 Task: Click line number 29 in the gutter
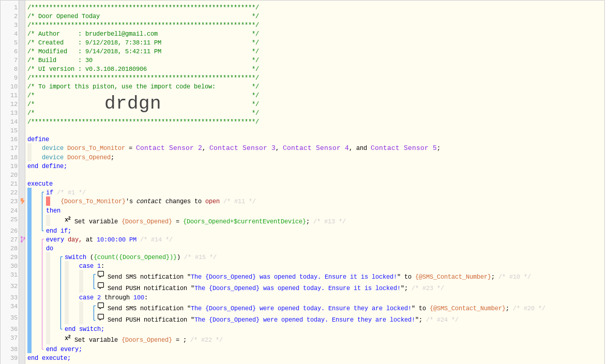pyautogui.click(x=14, y=257)
